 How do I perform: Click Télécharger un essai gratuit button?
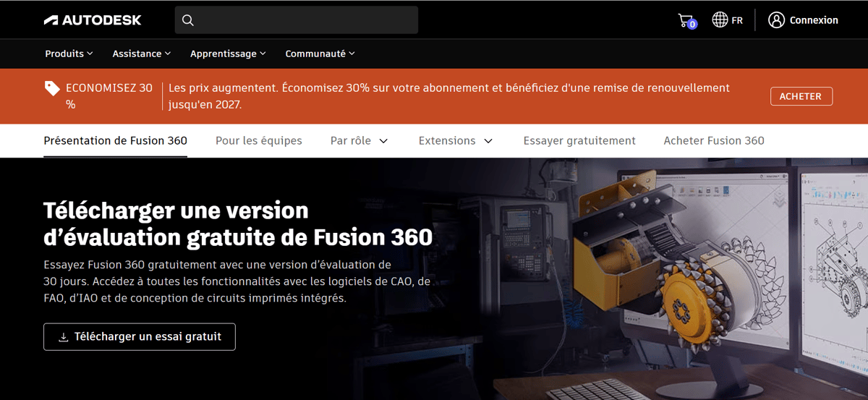[x=140, y=337]
